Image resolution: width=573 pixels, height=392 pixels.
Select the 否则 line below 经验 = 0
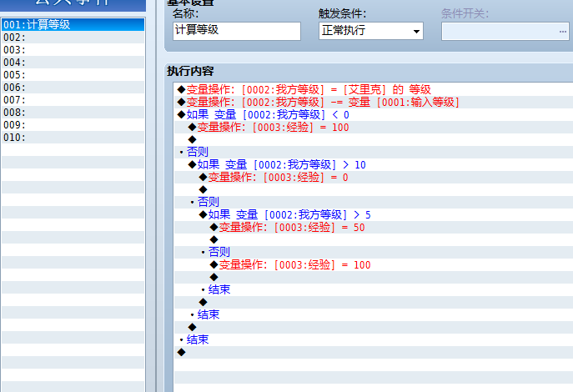(x=374, y=202)
